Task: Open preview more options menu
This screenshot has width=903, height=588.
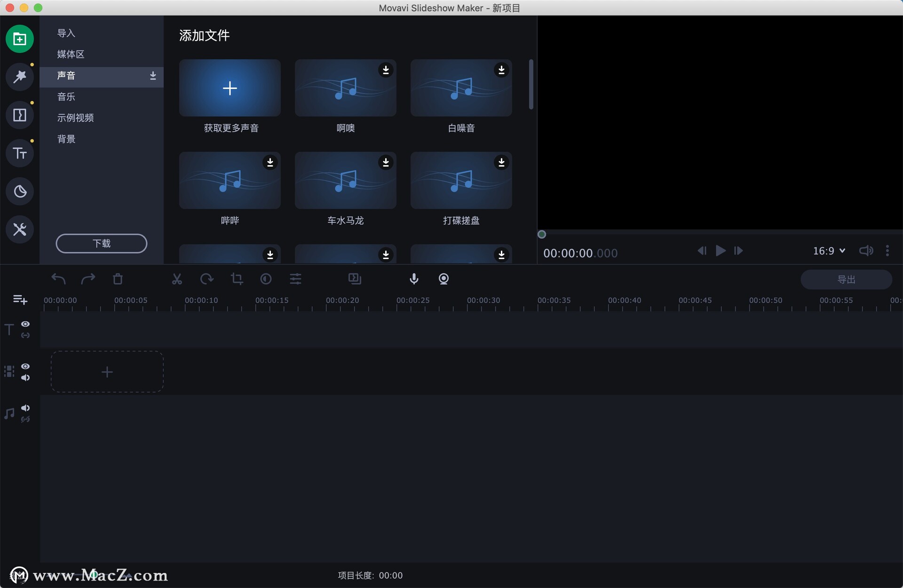Action: click(887, 251)
